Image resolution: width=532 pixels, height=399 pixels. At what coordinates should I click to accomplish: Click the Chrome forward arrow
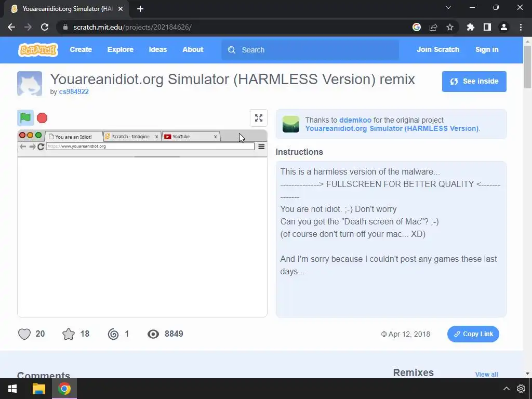point(28,27)
